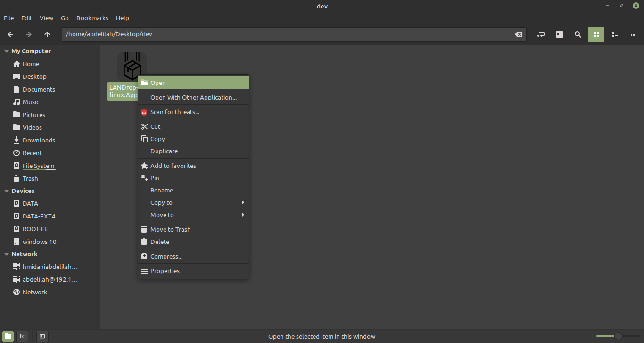Screen dimensions: 644x343
Task: Switch to list view mode
Action: click(615, 34)
